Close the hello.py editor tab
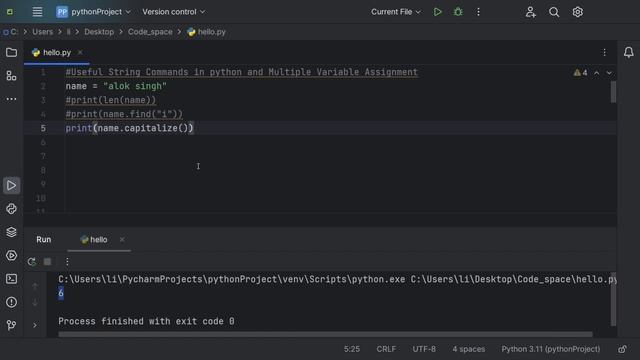640x360 pixels. [x=80, y=52]
